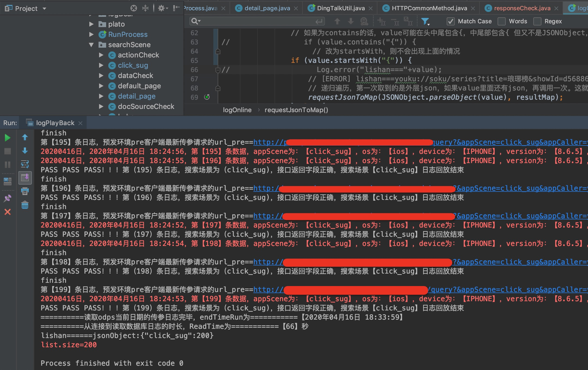Viewport: 588px width, 370px height.
Task: Click the Stop process square icon
Action: click(8, 151)
